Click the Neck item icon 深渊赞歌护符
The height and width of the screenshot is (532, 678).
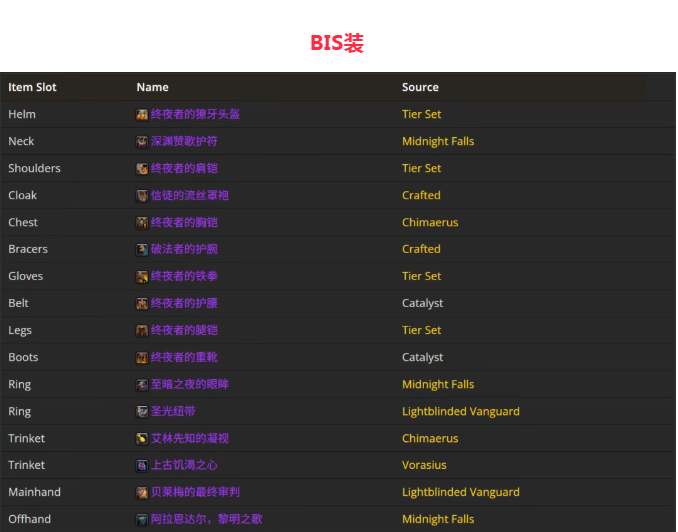(142, 141)
